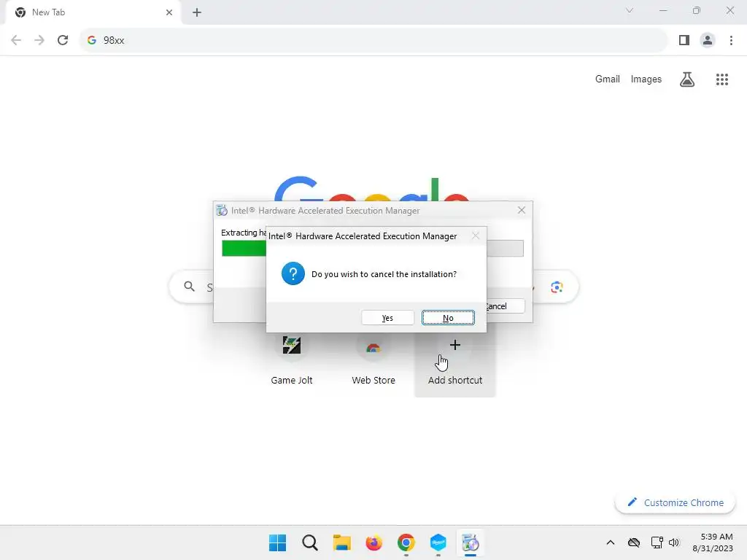Open Google Lens image search
The height and width of the screenshot is (560, 747).
557,287
